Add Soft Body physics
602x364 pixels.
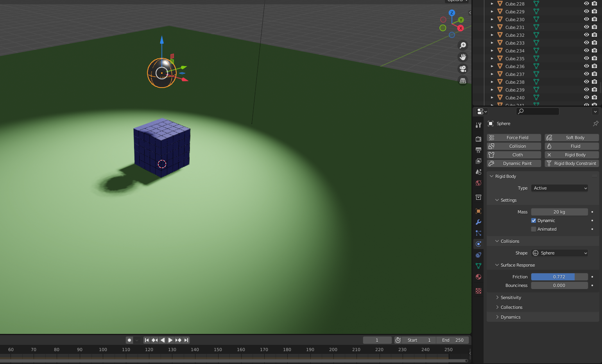572,138
